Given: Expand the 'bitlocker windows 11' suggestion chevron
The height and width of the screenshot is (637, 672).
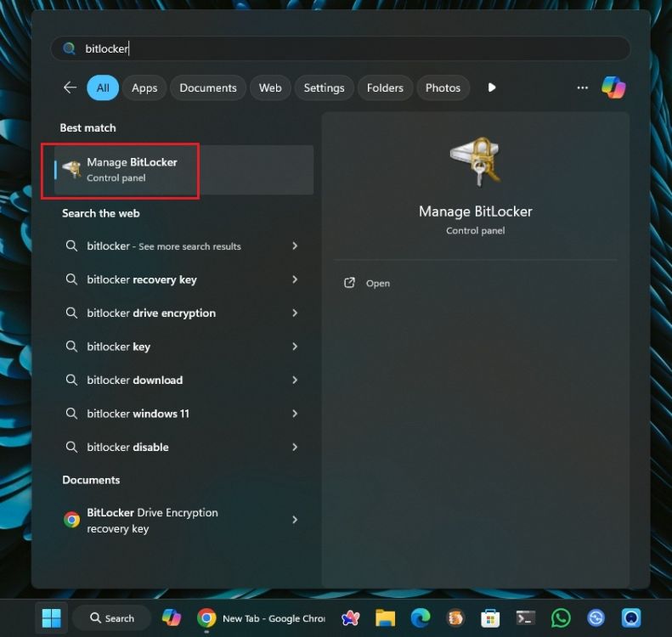Looking at the screenshot, I should click(x=295, y=414).
